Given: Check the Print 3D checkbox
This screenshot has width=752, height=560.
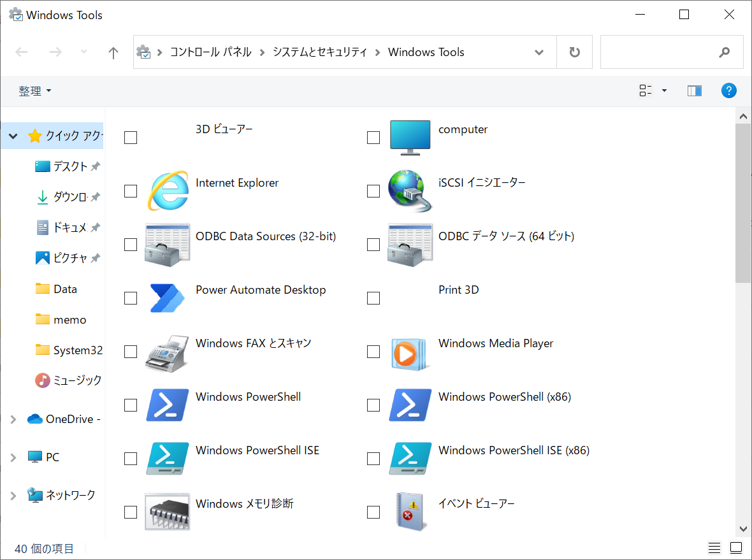Looking at the screenshot, I should coord(373,298).
